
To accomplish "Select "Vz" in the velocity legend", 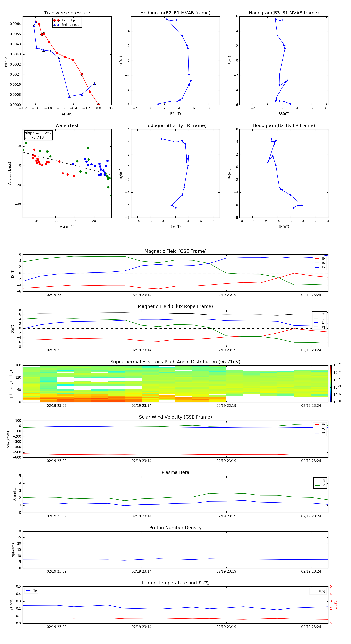I will coord(320,433).
